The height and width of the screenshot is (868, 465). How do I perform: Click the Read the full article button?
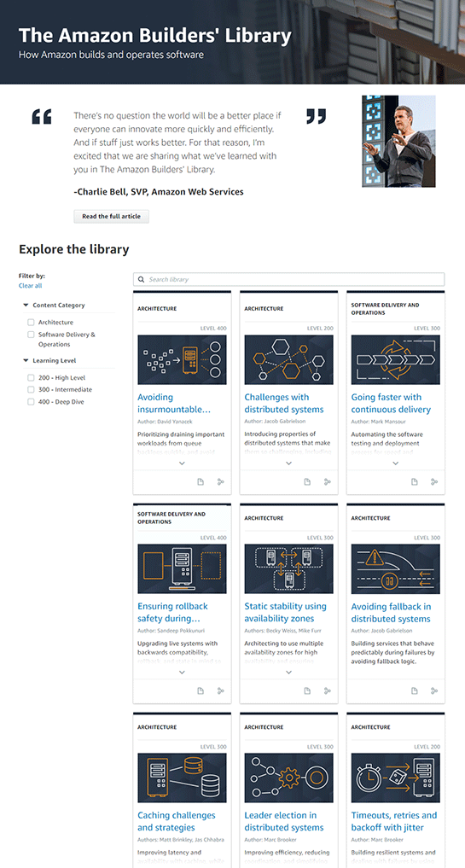(x=111, y=217)
